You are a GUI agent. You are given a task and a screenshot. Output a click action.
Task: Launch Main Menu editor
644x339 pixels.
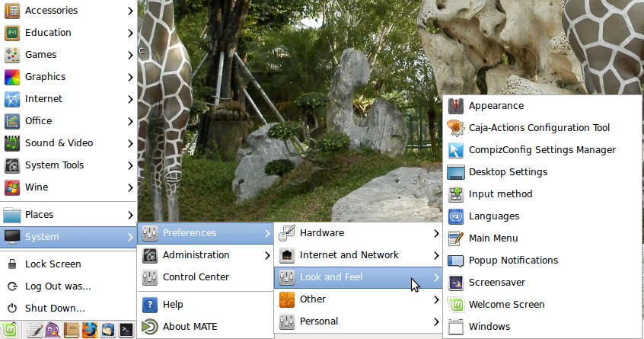point(542,238)
